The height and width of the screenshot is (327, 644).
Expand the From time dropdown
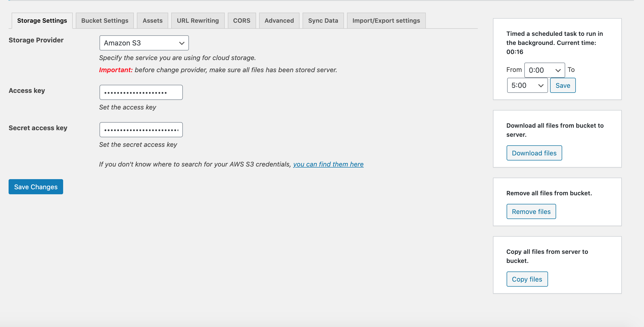pyautogui.click(x=544, y=70)
